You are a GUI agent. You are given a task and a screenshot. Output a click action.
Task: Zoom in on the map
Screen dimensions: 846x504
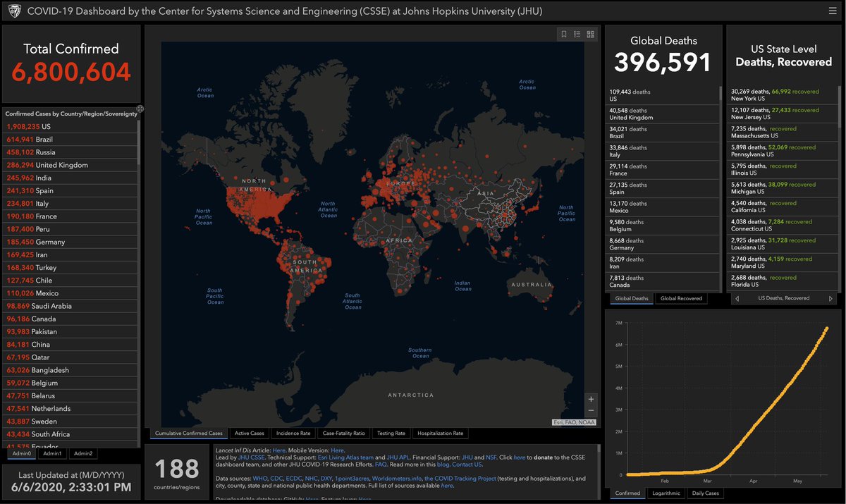tap(591, 399)
